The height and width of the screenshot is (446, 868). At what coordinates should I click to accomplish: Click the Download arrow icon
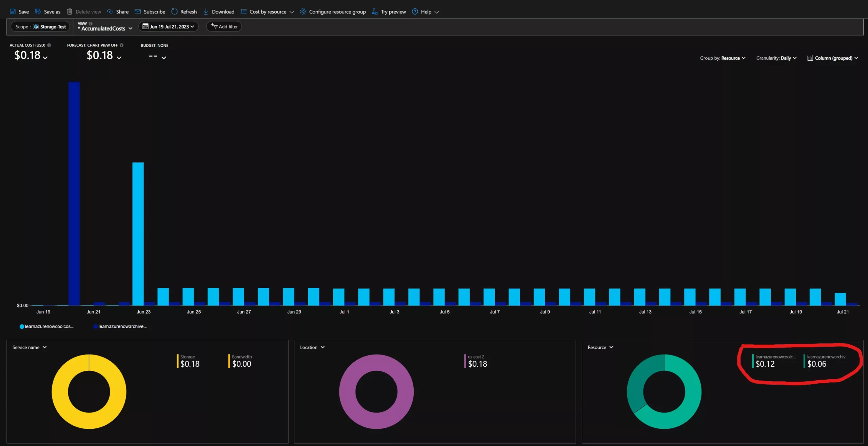(206, 12)
